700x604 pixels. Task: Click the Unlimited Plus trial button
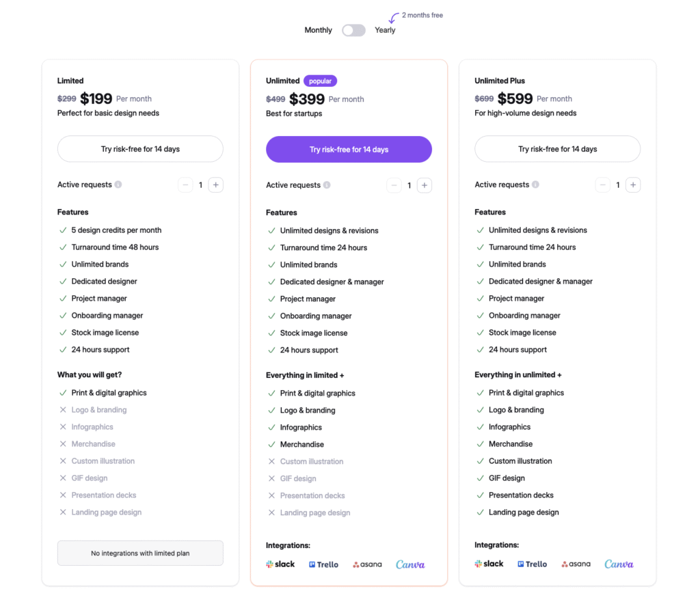(x=557, y=149)
